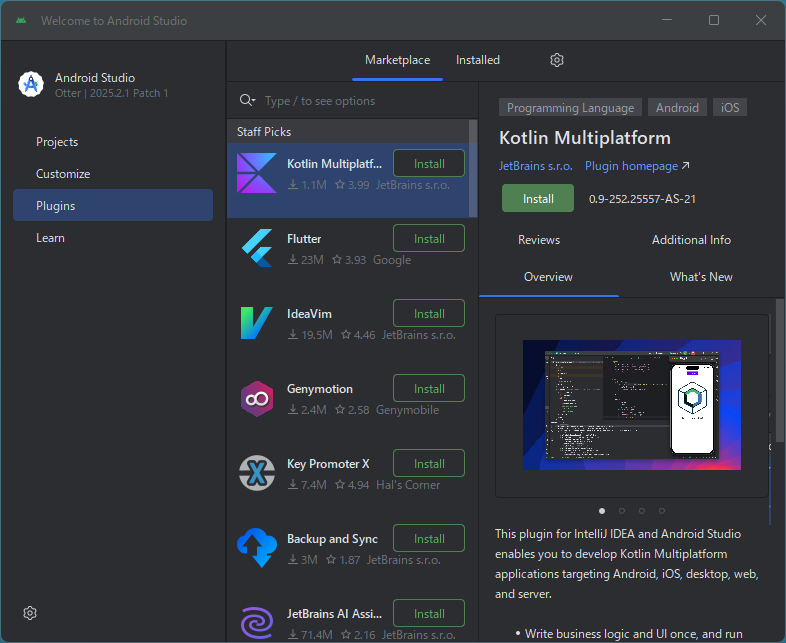This screenshot has width=786, height=643.
Task: Install the Key Promoter X plugin
Action: click(429, 464)
